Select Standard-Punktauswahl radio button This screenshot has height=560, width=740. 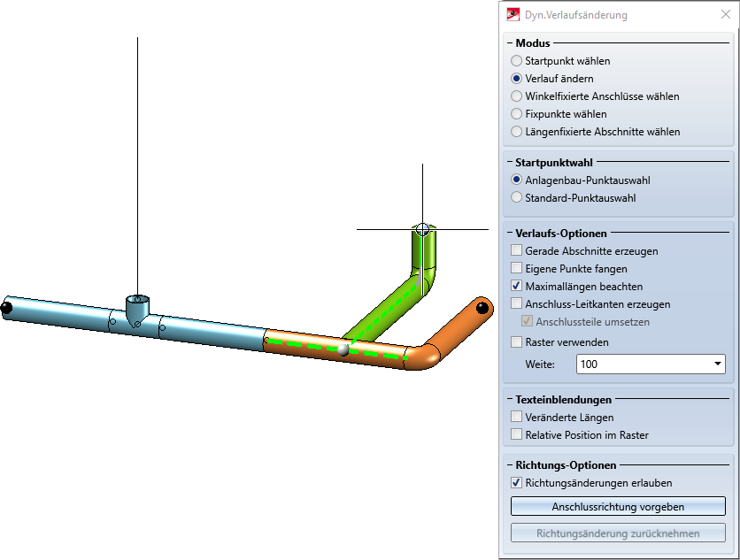[x=516, y=197]
